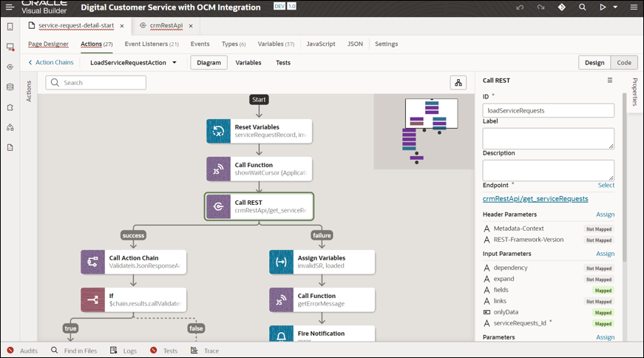This screenshot has height=358, width=644.
Task: Open Mobile Applications in the navigator
Action: tap(10, 27)
